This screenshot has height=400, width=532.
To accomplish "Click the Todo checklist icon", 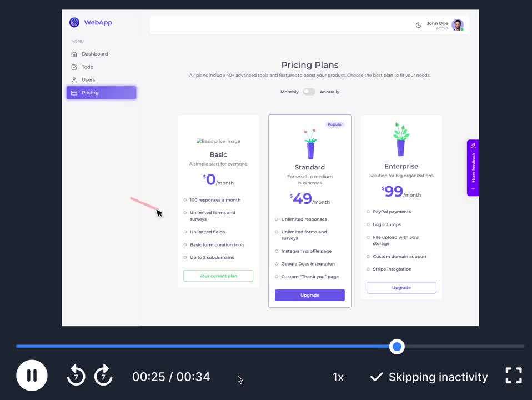I will click(x=74, y=67).
